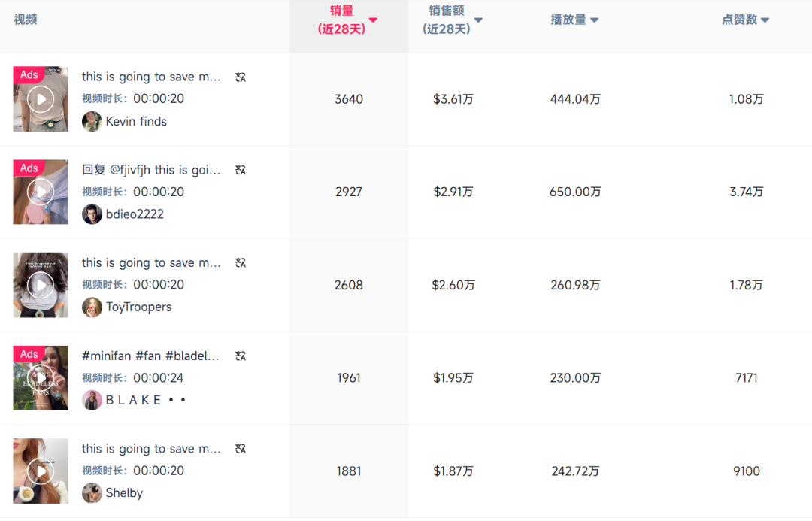Screen dimensions: 812x521
Task: Translate the bdieo2222 video title
Action: coord(239,169)
